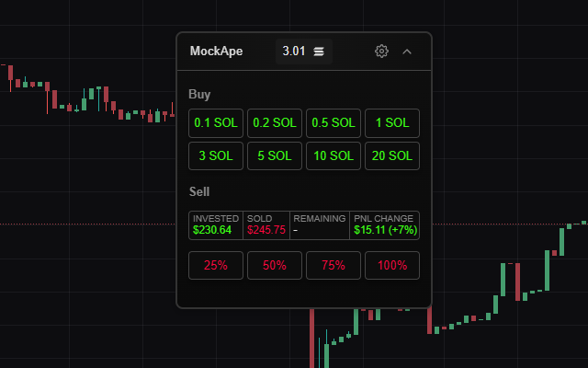This screenshot has height=368, width=588.
Task: Buy 0.2 SOL
Action: 274,122
